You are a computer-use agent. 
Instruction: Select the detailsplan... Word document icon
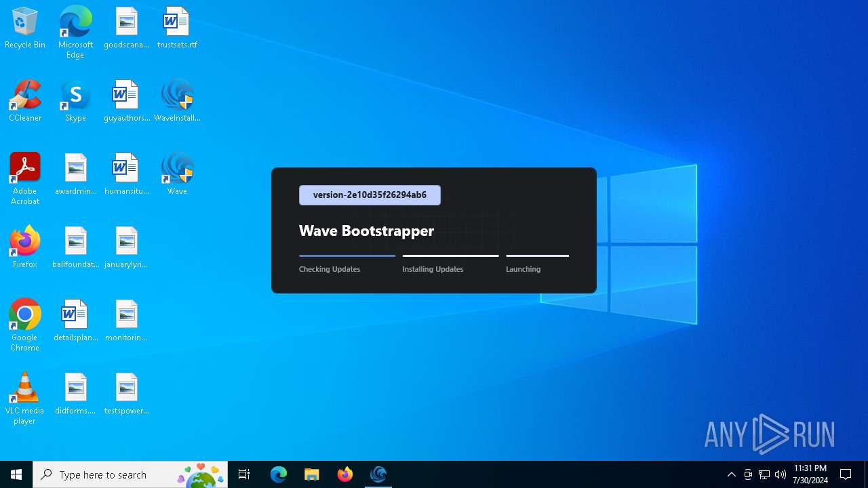click(x=75, y=321)
